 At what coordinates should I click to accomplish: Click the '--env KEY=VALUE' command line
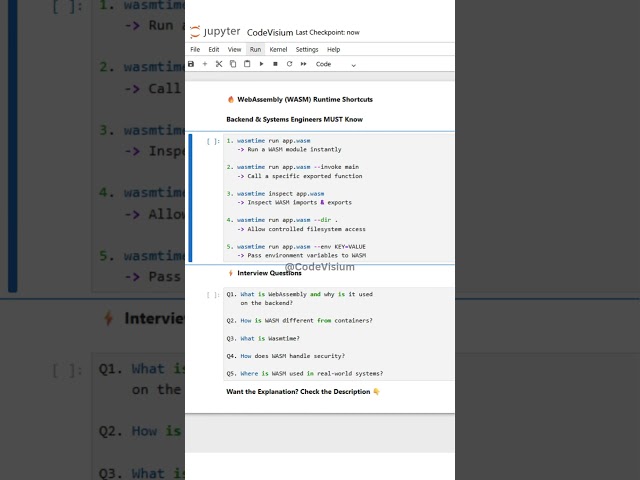(x=296, y=247)
